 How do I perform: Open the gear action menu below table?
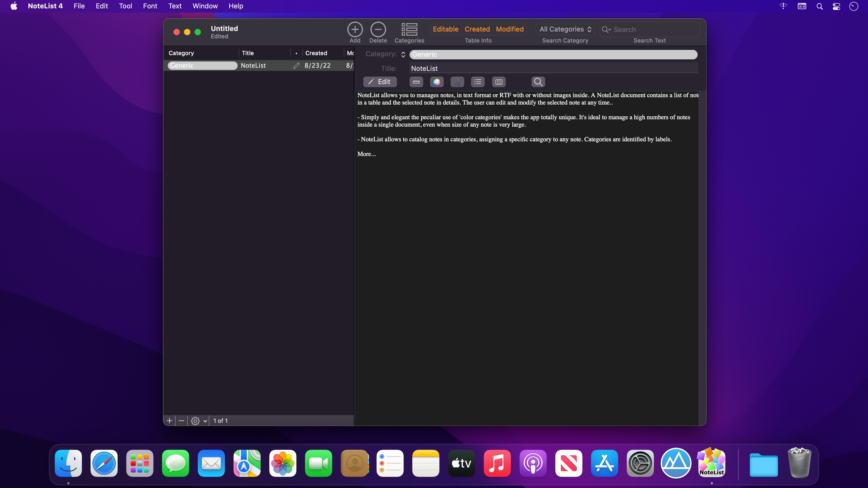coord(199,421)
